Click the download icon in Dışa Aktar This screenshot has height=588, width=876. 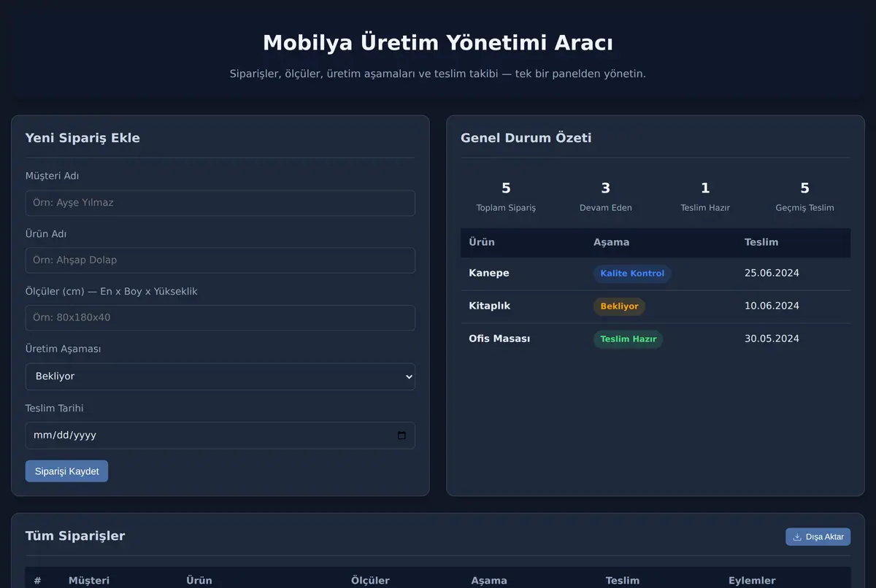tap(797, 537)
